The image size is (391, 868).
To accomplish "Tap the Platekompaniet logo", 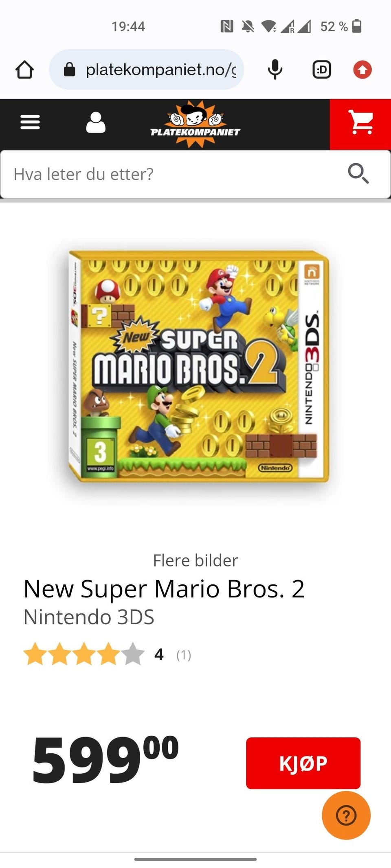I will pyautogui.click(x=195, y=124).
